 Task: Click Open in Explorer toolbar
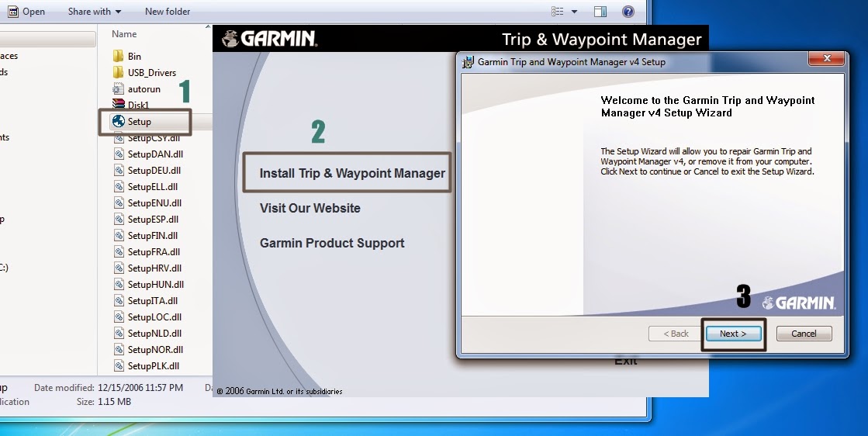click(x=34, y=11)
